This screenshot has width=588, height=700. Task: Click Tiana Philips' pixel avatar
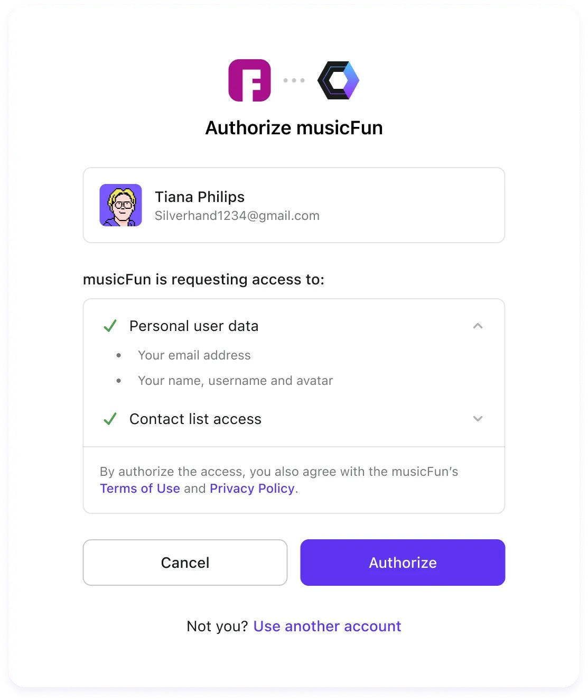(x=121, y=205)
